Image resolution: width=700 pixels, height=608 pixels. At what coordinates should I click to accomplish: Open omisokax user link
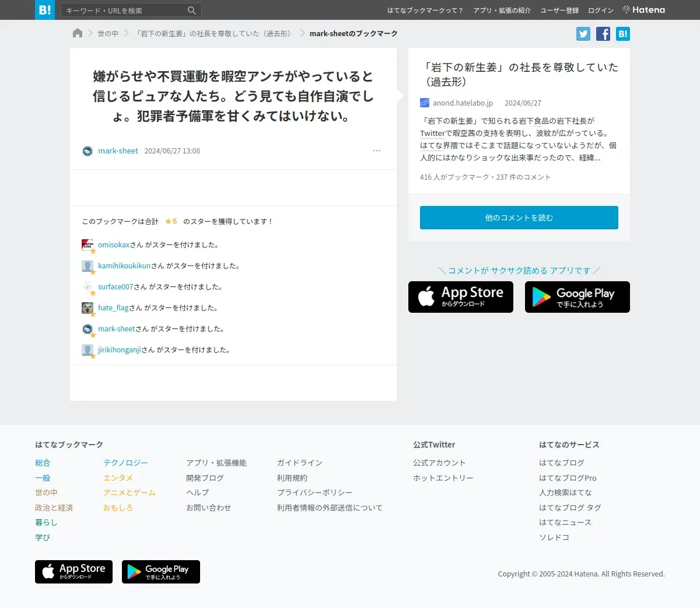[x=114, y=245]
